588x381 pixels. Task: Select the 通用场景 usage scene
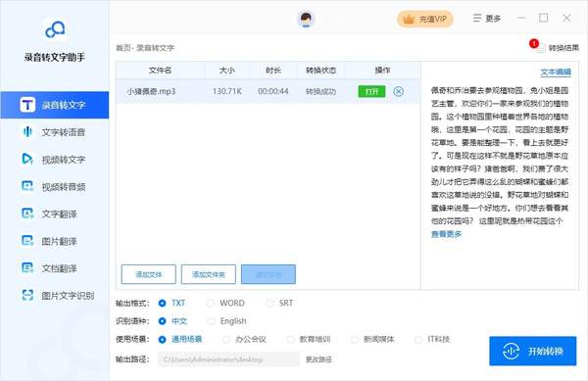162,340
